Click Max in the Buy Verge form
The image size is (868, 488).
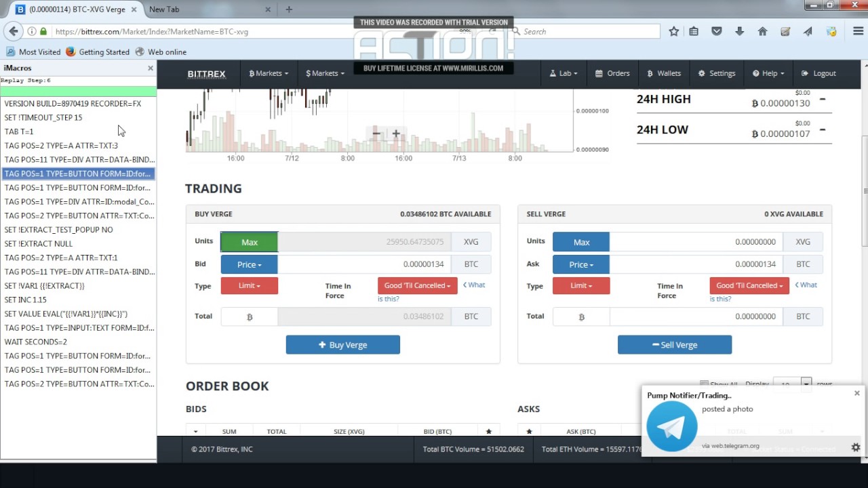click(x=249, y=242)
